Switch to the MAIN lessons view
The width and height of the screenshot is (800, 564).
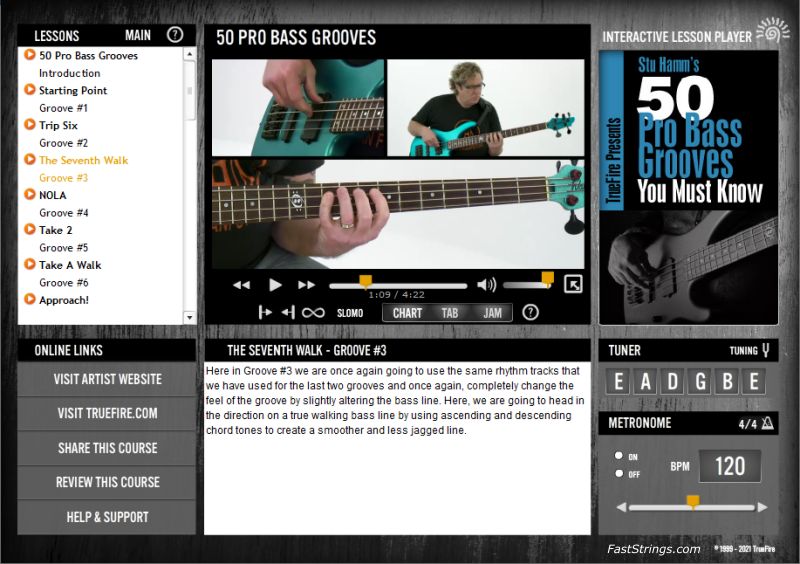tap(138, 35)
